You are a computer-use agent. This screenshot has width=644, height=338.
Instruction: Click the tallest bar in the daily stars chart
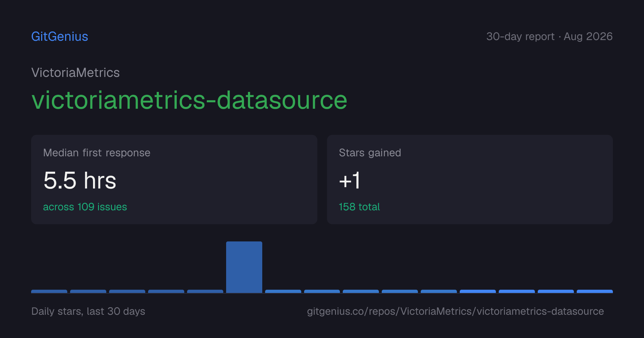(x=244, y=267)
